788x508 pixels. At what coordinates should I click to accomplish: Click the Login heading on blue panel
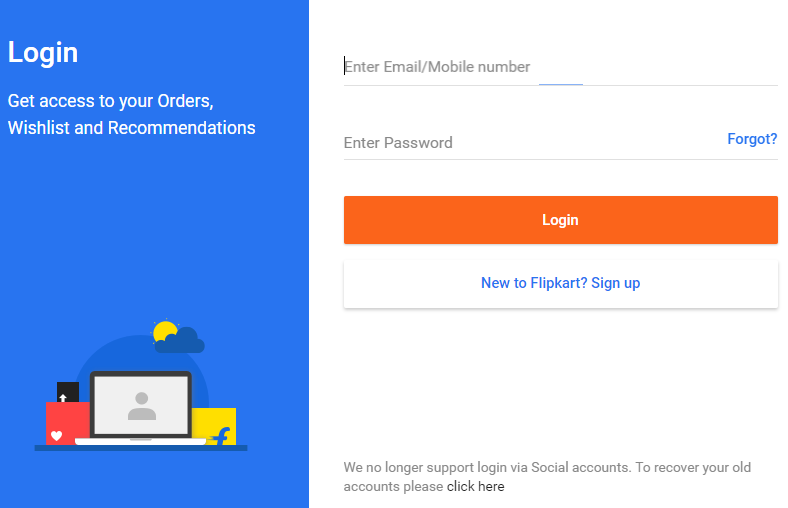(x=43, y=53)
